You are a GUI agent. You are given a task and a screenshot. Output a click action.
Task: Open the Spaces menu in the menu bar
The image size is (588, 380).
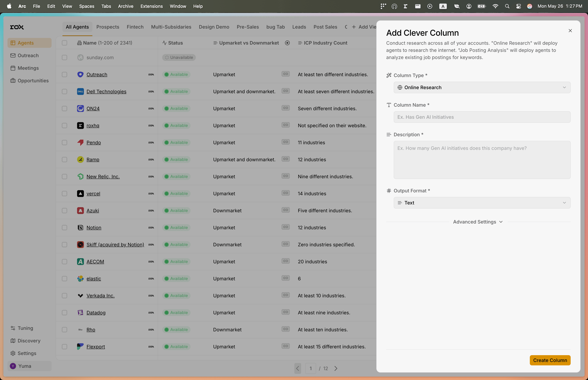(87, 6)
